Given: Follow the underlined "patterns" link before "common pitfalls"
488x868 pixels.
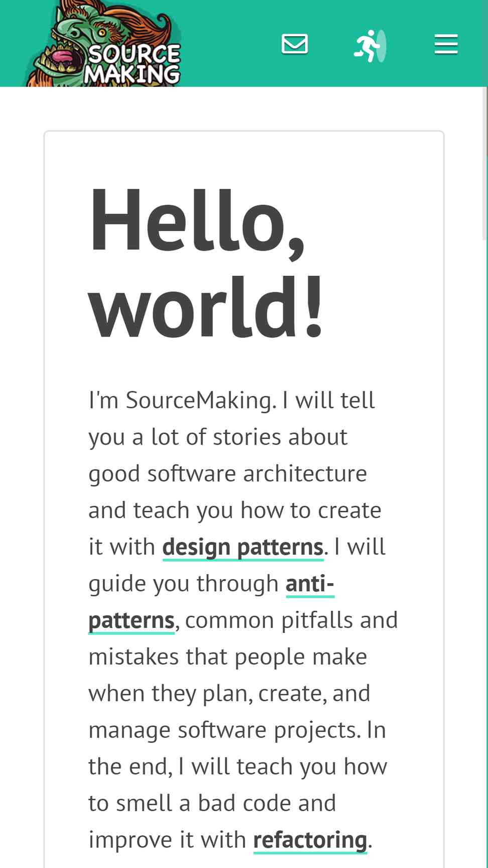Looking at the screenshot, I should 132,620.
